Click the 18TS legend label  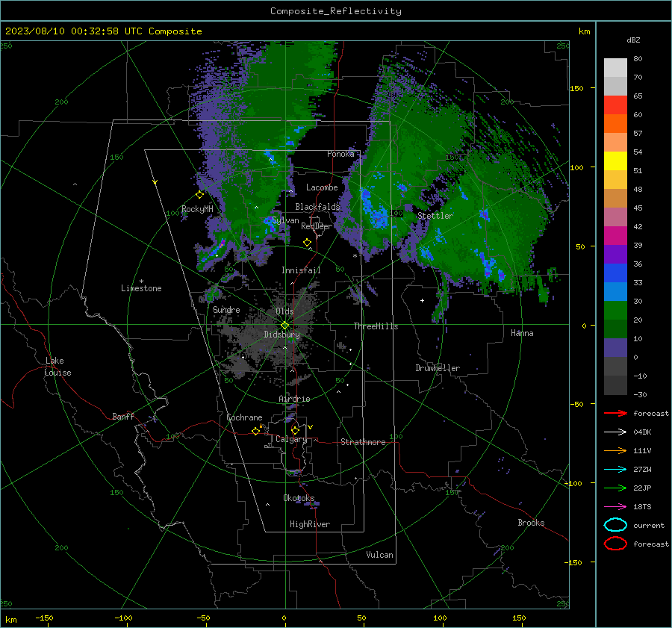point(642,507)
